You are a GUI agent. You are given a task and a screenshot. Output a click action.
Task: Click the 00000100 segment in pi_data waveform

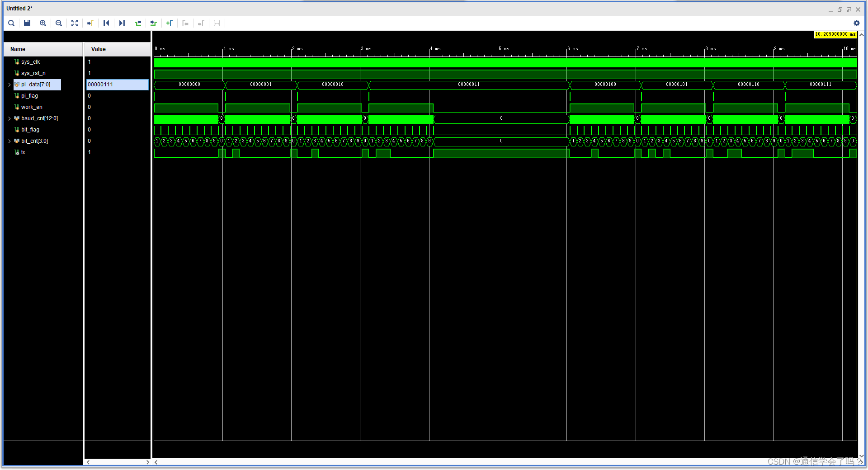pos(605,85)
